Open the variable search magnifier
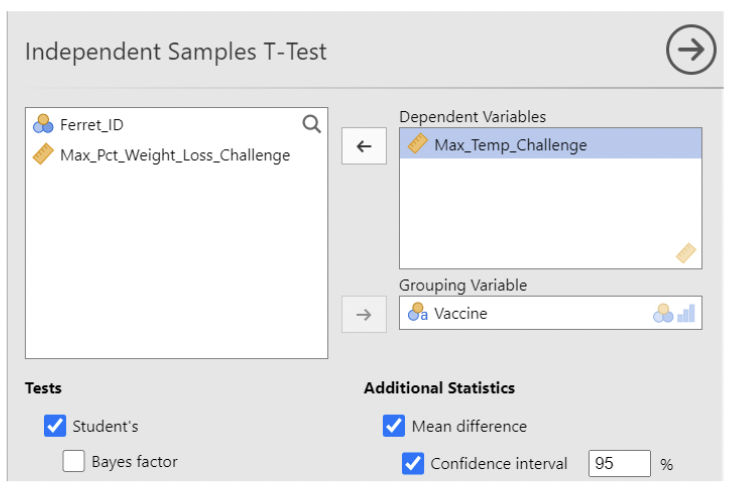The width and height of the screenshot is (730, 490). 312,124
